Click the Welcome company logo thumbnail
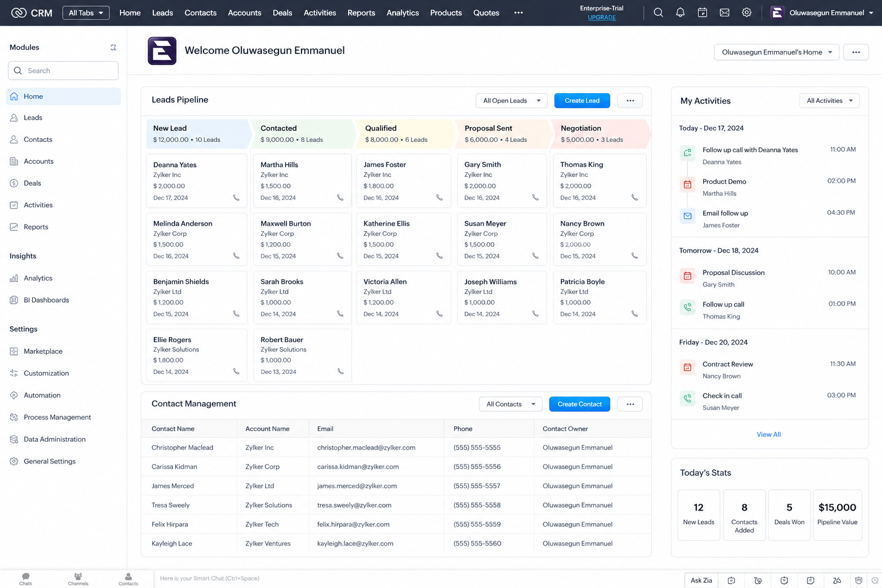Image resolution: width=882 pixels, height=588 pixels. click(x=162, y=51)
